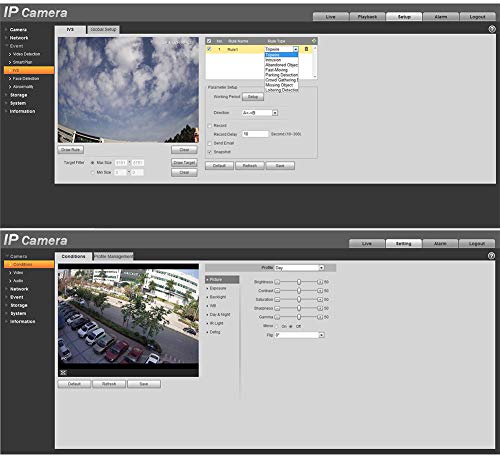Viewport: 500px width, 458px height.
Task: Select the Min Size radio button
Action: [x=93, y=172]
